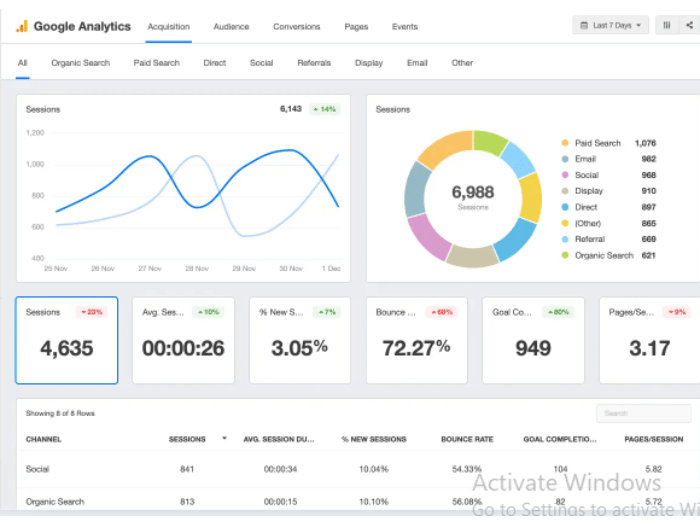Screen dimensions: 700x525
Task: Click the Referral legend color dot
Action: pos(565,239)
